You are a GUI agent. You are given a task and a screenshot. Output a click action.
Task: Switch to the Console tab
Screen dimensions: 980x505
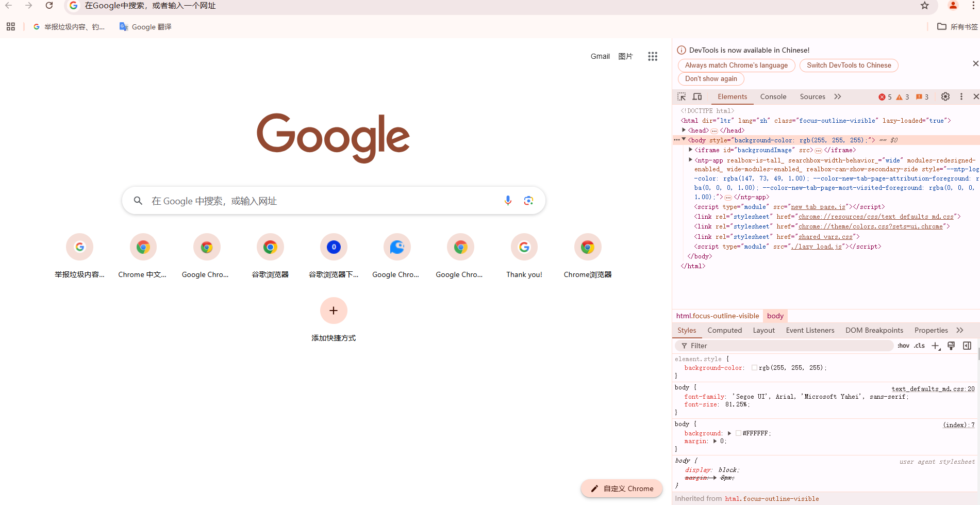click(773, 96)
